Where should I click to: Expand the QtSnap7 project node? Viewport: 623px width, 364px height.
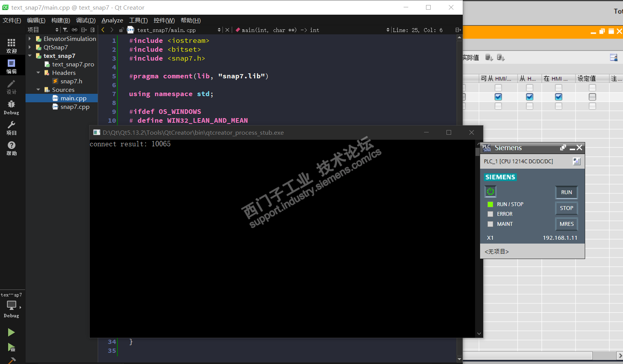click(x=30, y=47)
